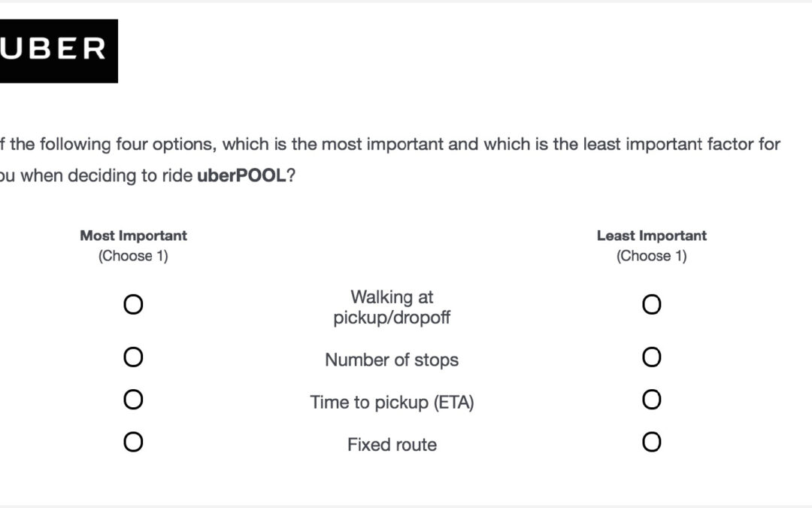Image resolution: width=812 pixels, height=508 pixels.
Task: Mark Number of stops as Least Important
Action: 651,357
